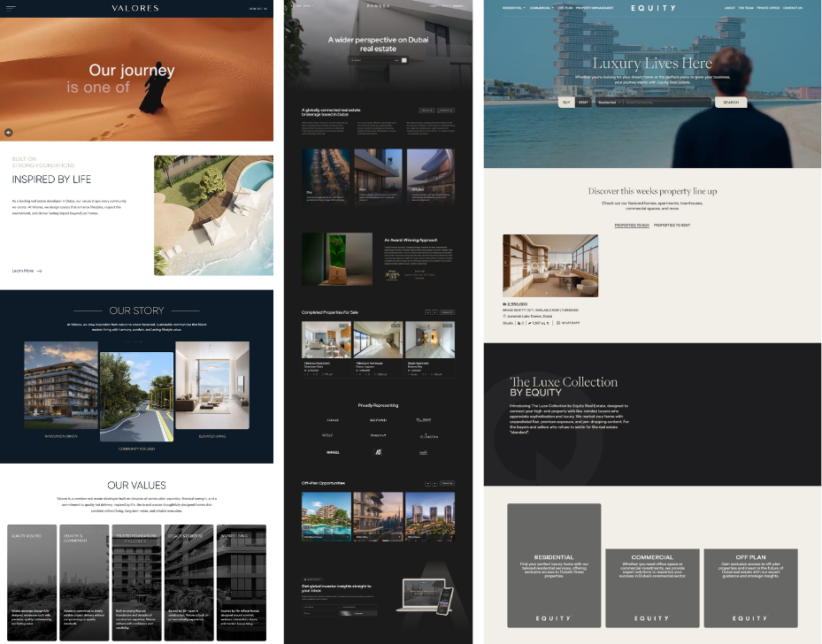822x644 pixels.
Task: Open the Innovation Driven building image
Action: coord(61,385)
